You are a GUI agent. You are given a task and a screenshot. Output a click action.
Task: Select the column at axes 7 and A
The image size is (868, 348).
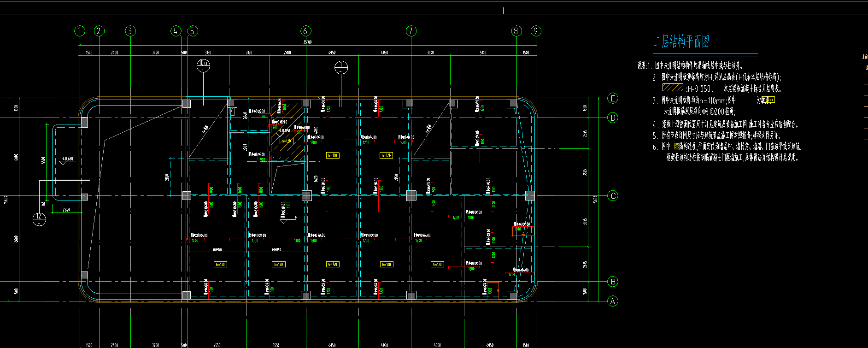(x=411, y=295)
